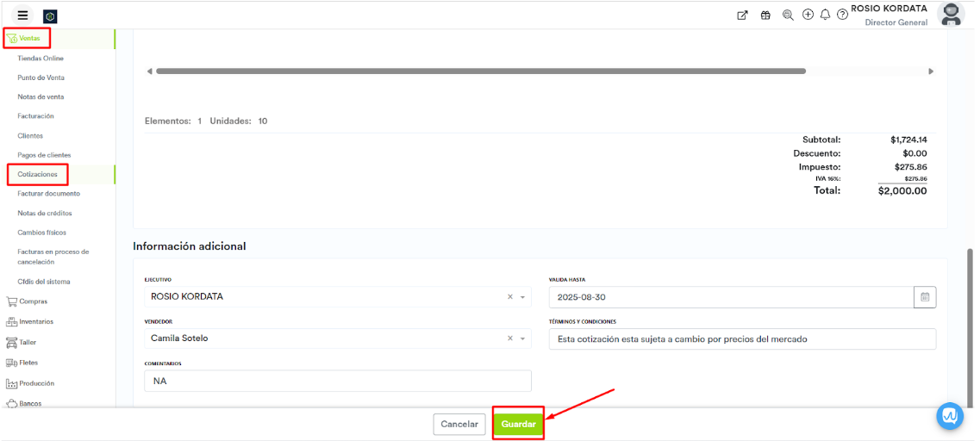Expand the Vendedor dropdown arrow

coord(522,339)
